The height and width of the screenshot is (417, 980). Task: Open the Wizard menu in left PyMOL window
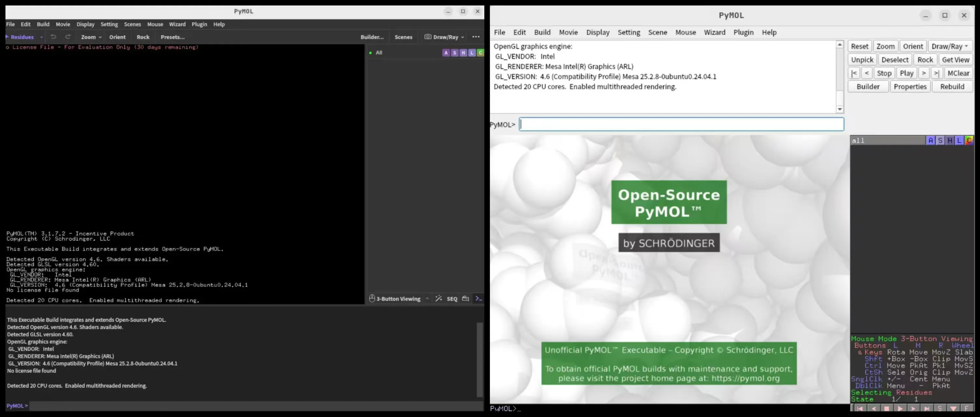point(177,24)
